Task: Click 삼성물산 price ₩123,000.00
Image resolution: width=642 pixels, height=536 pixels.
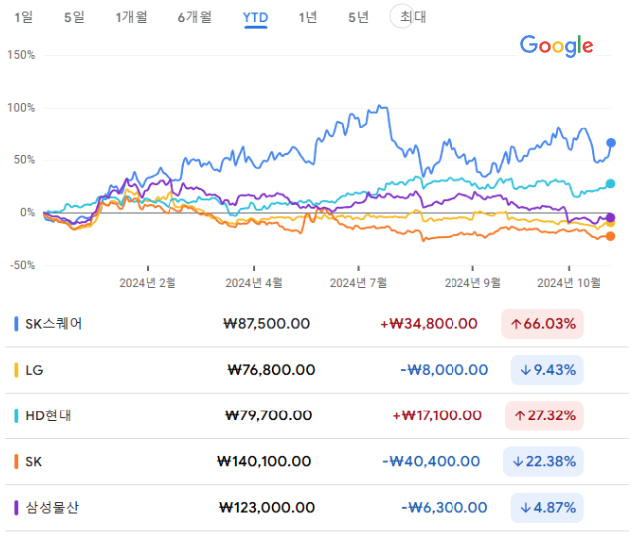Action: coord(267,508)
